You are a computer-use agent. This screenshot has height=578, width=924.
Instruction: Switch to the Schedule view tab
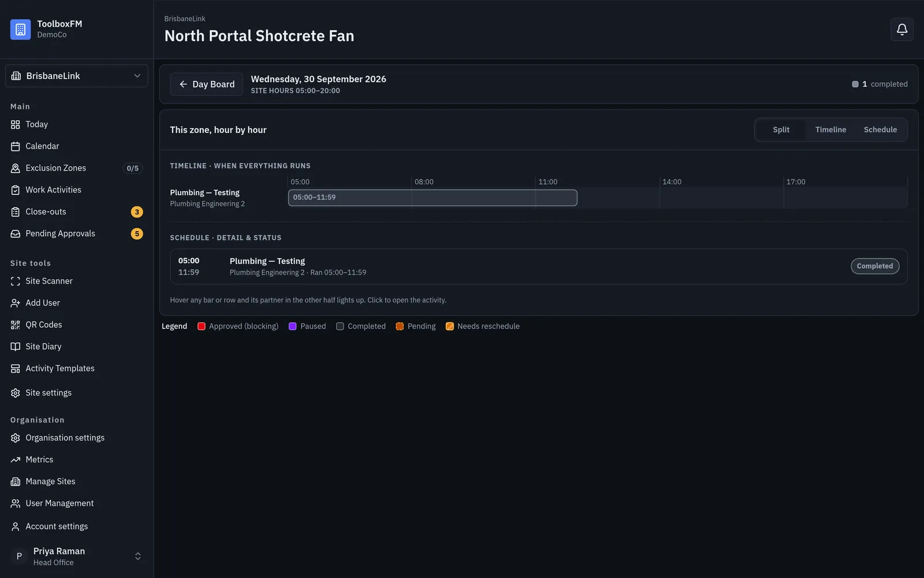880,130
